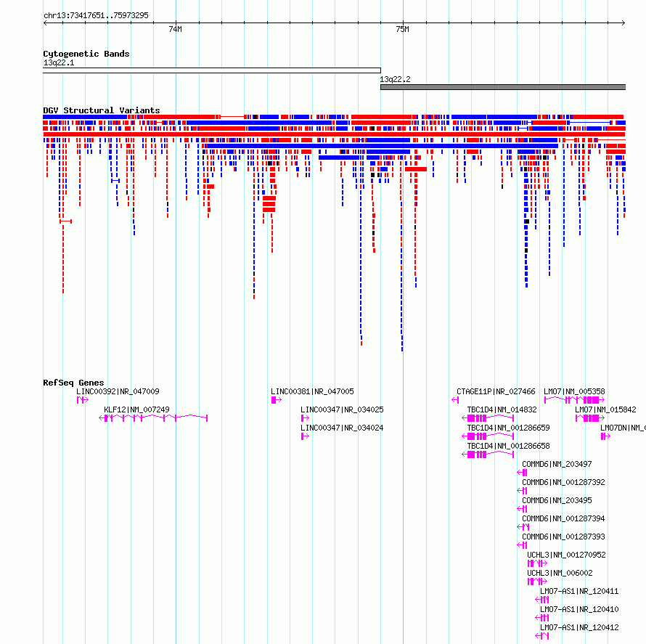Click the TBC1D4|NM_014832 label
Image resolution: width=646 pixels, height=644 pixels.
click(502, 409)
